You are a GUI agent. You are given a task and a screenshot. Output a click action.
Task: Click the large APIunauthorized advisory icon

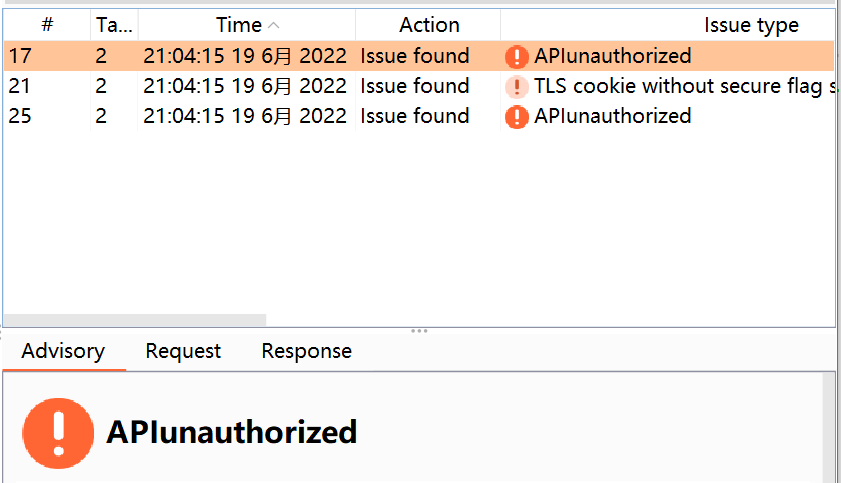pos(58,433)
